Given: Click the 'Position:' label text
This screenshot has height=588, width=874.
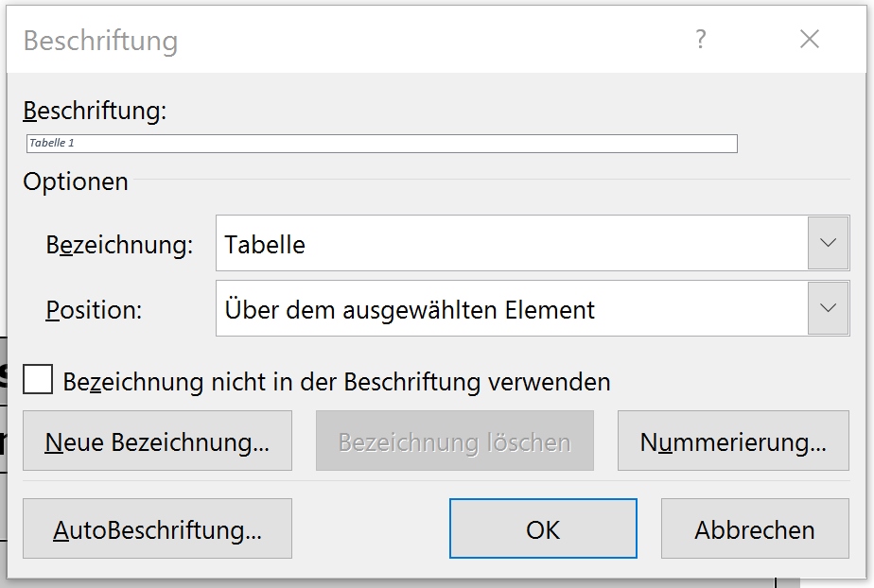Looking at the screenshot, I should click(x=94, y=309).
